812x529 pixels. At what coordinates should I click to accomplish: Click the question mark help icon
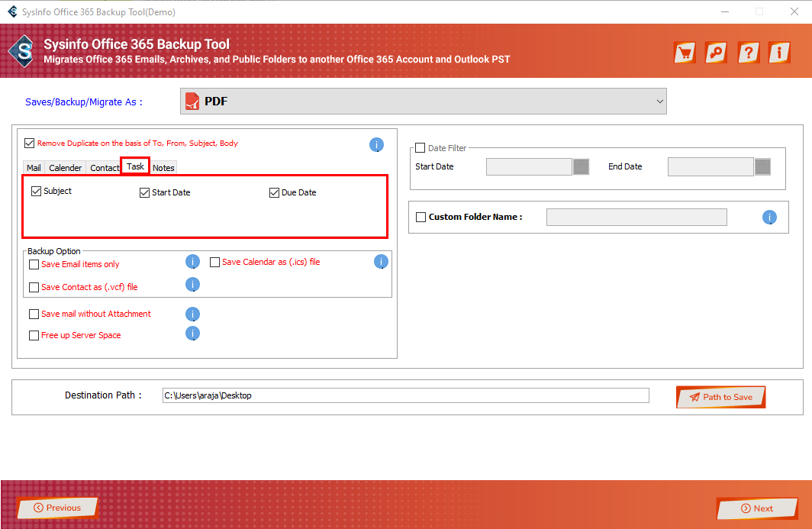(749, 53)
